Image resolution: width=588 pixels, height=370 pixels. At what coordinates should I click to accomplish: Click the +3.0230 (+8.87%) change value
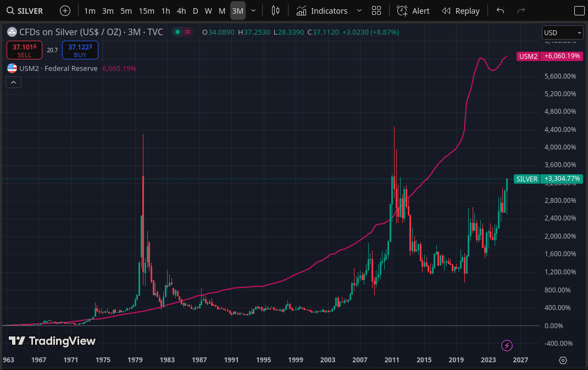370,32
